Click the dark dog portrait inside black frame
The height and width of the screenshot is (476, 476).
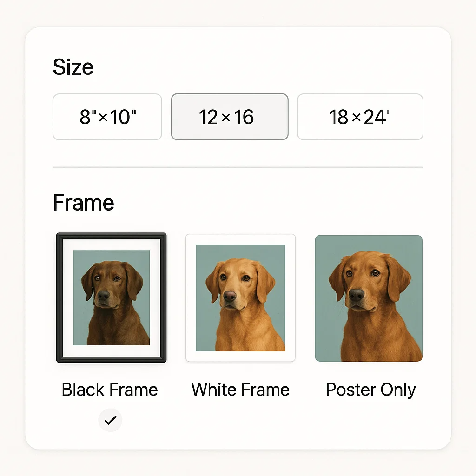pos(112,297)
